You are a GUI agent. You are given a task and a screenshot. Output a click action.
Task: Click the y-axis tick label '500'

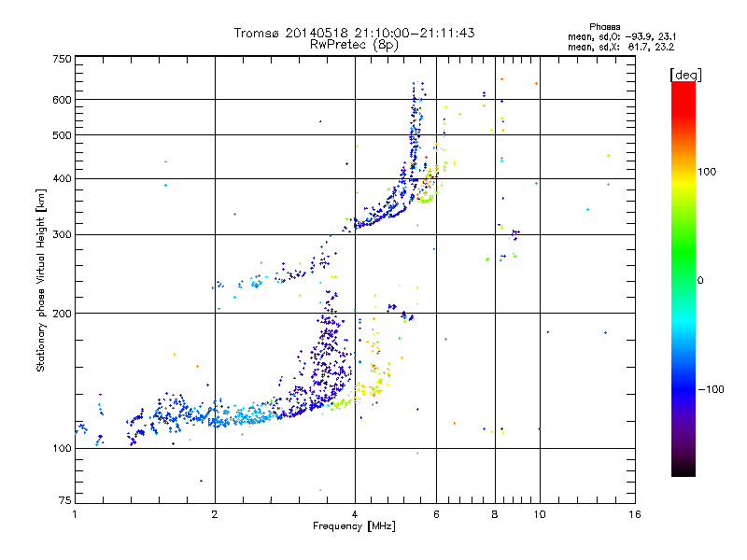click(62, 135)
